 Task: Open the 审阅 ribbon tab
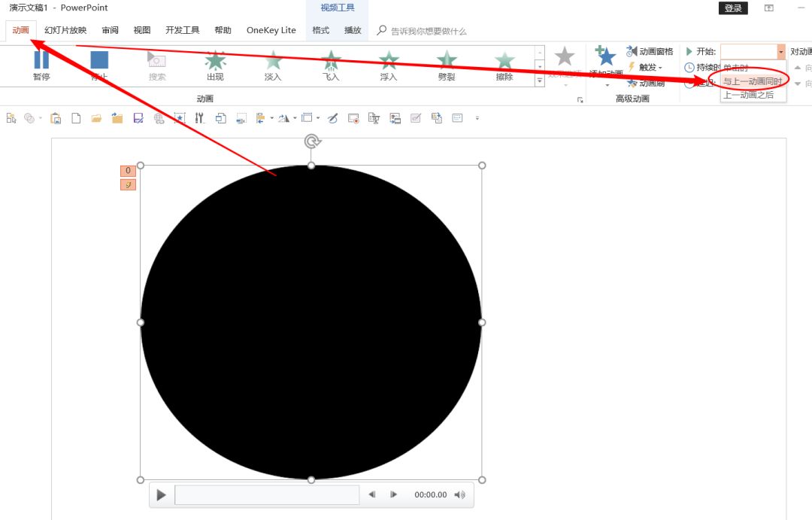coord(110,30)
